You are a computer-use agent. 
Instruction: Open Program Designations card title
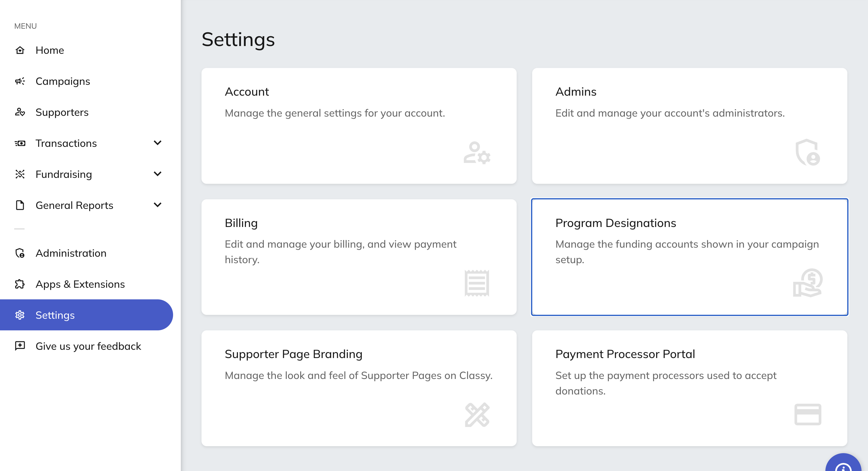click(x=616, y=223)
